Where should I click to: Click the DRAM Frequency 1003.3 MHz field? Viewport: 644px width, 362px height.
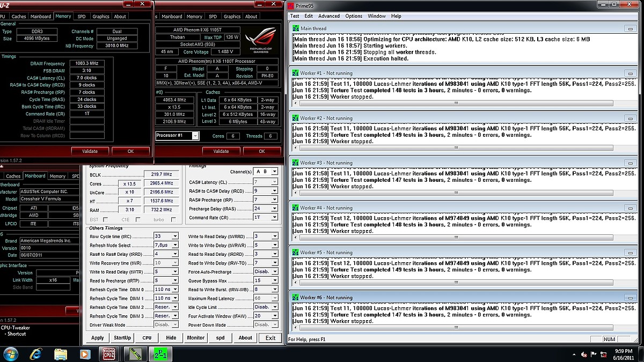pos(87,63)
